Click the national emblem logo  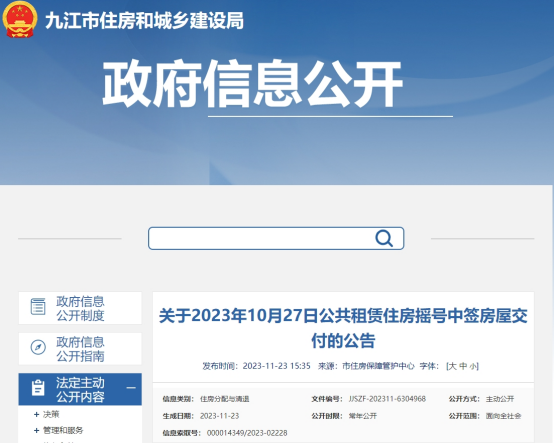pos(20,19)
